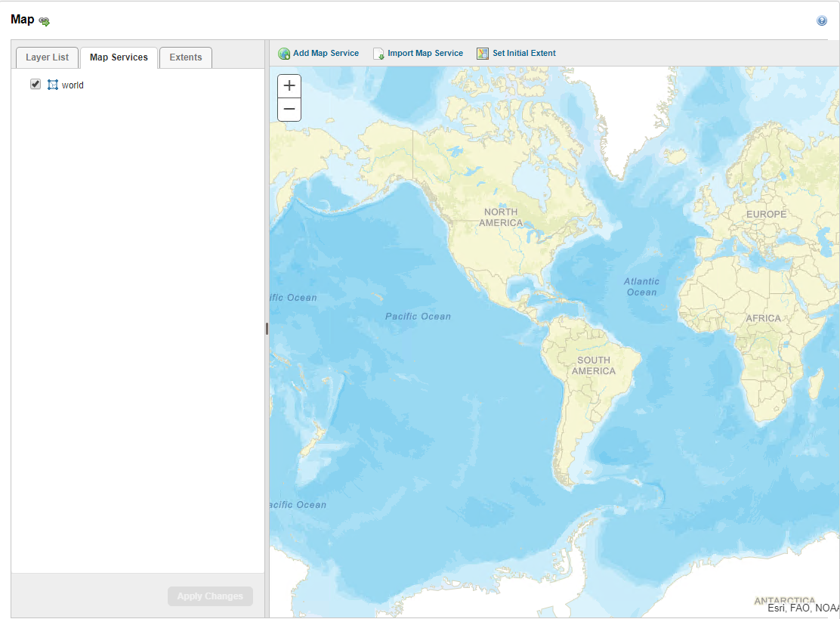This screenshot has height=619, width=840.
Task: Click the EUROPE label on map
Action: coord(767,215)
